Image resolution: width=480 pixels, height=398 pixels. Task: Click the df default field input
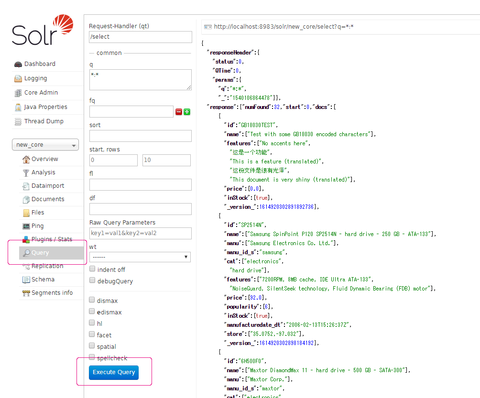tap(140, 209)
